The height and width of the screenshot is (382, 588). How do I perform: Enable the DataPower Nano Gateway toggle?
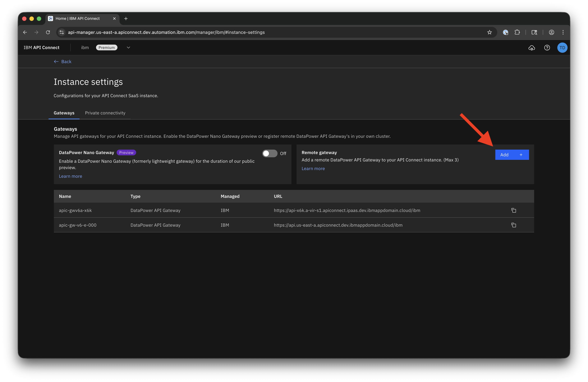point(270,153)
